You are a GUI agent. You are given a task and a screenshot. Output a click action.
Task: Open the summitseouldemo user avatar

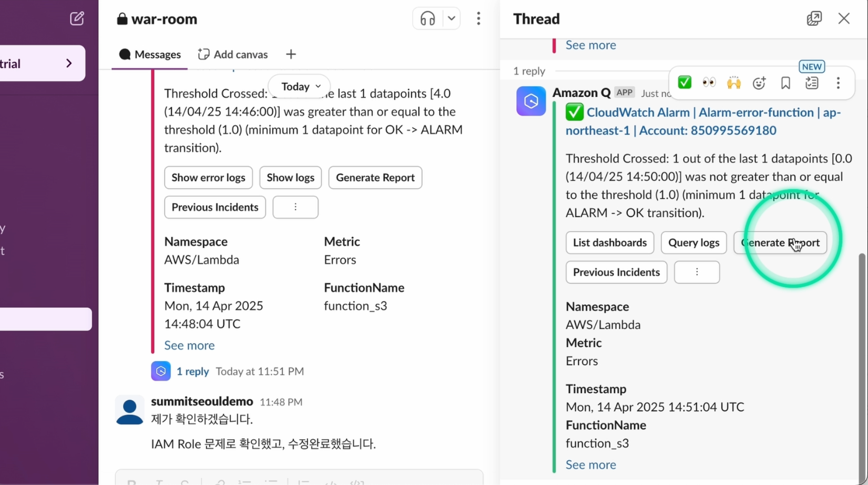point(129,410)
